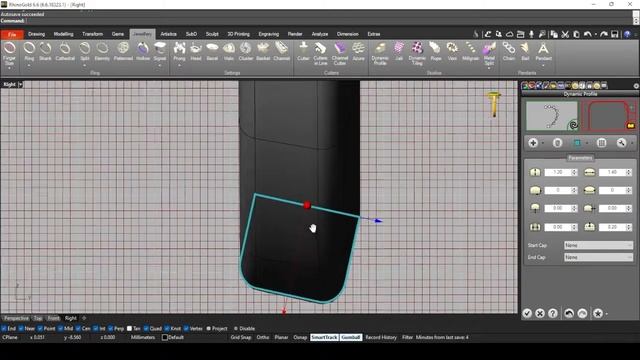This screenshot has height=360, width=640.
Task: Toggle Ortho in the status bar
Action: [x=263, y=338]
